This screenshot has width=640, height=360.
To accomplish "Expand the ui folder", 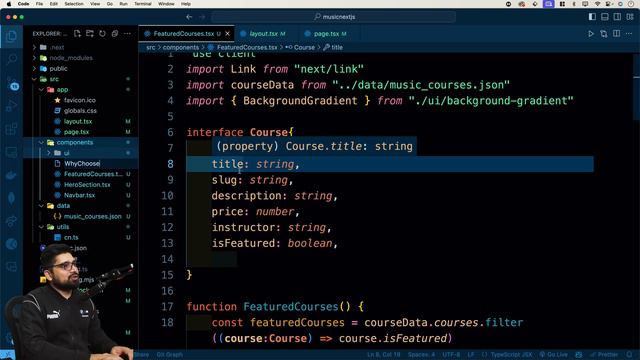I will [49, 153].
